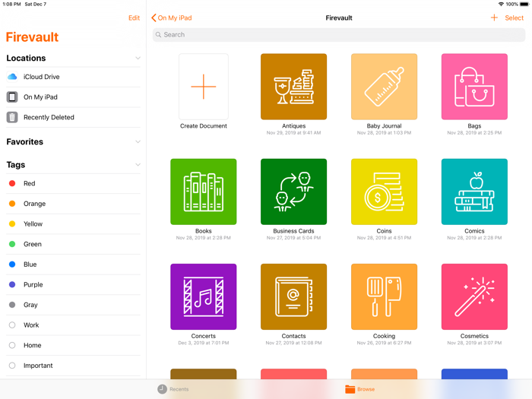Tap the Create Document plus tile
This screenshot has width=532, height=399.
point(203,87)
